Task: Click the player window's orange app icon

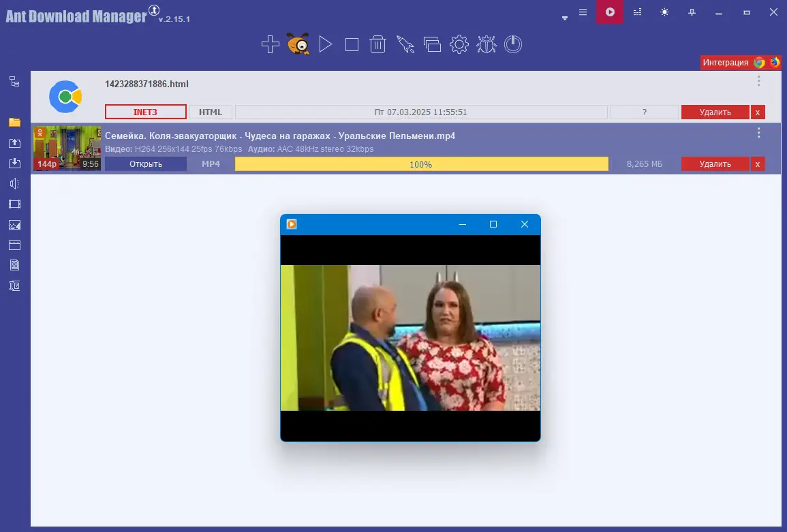Action: 292,224
